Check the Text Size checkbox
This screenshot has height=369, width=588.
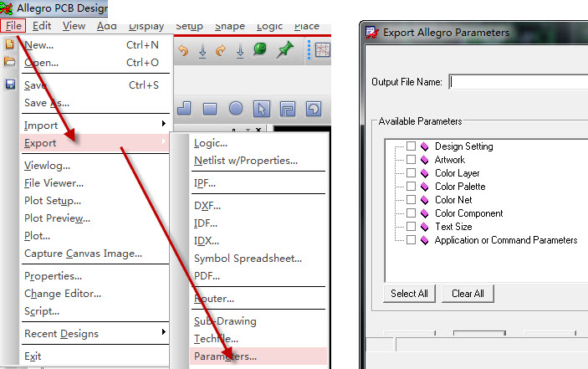[411, 227]
